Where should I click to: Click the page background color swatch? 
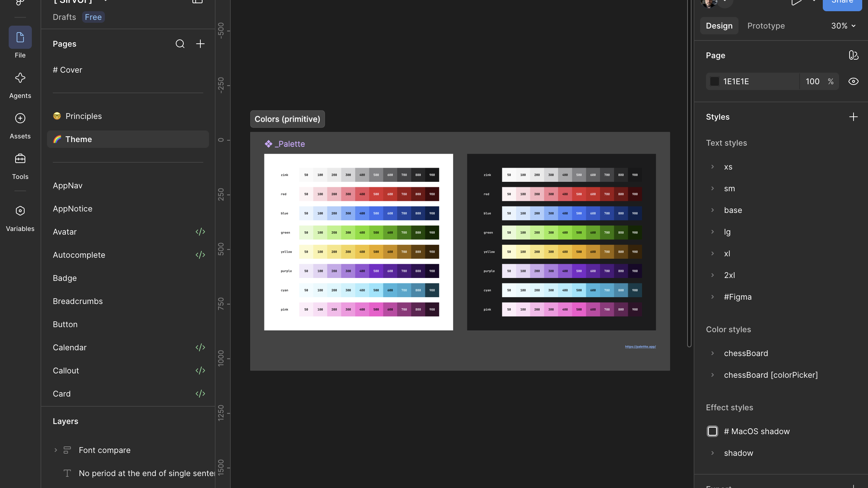click(x=715, y=81)
